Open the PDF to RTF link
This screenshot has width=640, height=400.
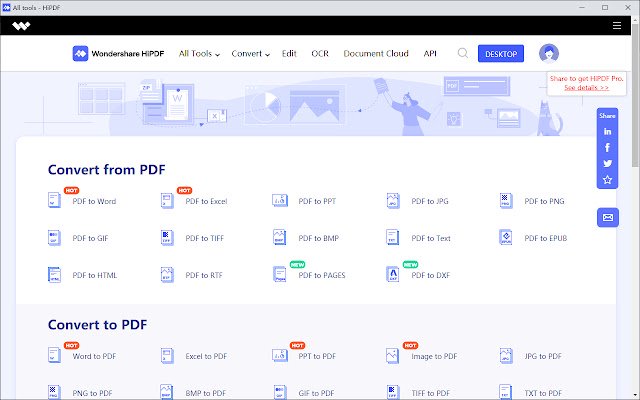[204, 276]
